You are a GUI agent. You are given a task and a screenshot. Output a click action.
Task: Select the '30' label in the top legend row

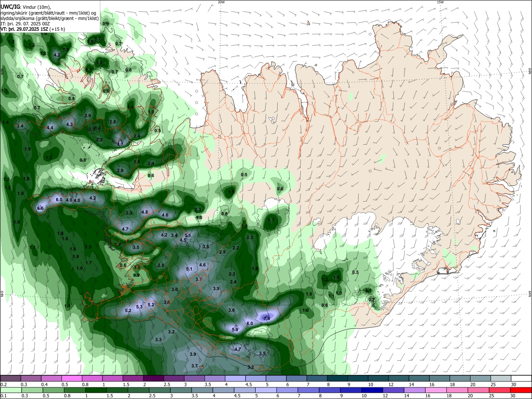513,384
